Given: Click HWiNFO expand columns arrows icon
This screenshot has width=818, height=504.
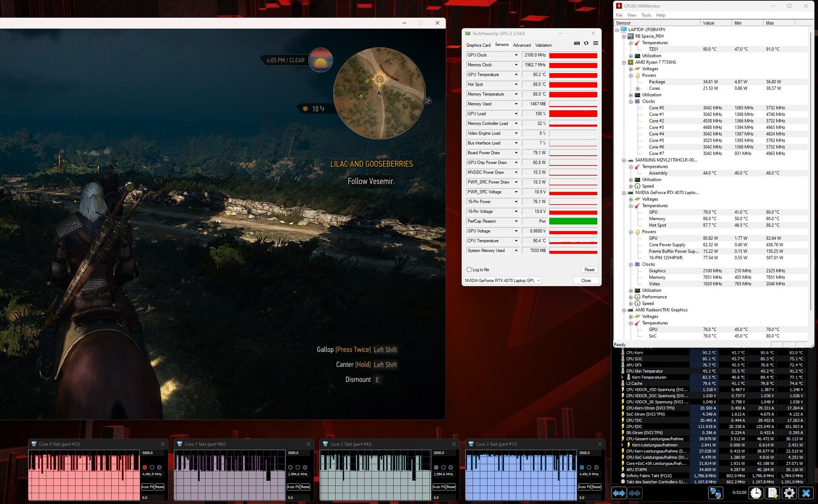Looking at the screenshot, I should point(619,493).
